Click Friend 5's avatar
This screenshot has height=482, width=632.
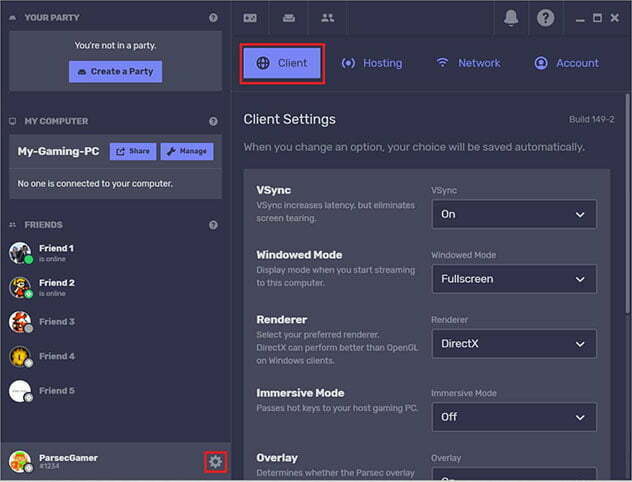click(20, 391)
